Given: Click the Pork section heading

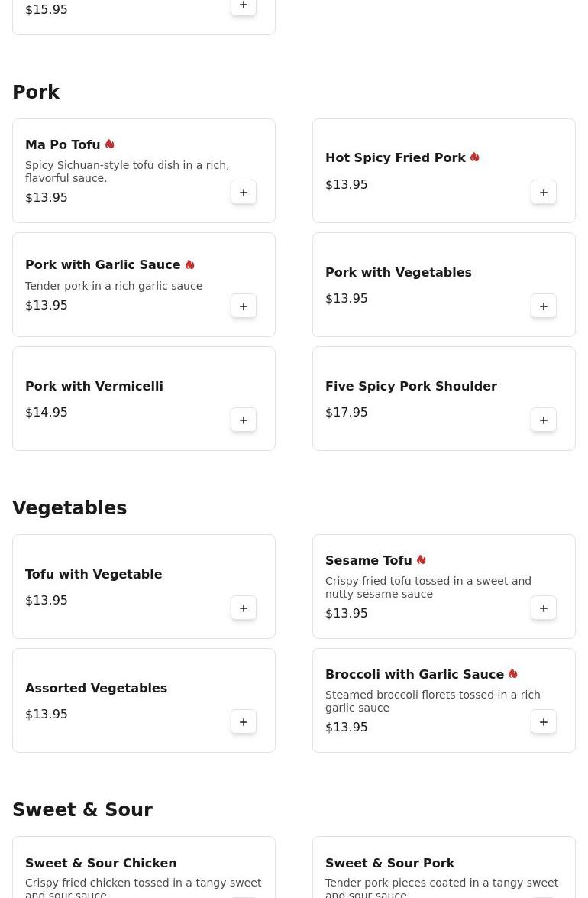Looking at the screenshot, I should tap(36, 92).
